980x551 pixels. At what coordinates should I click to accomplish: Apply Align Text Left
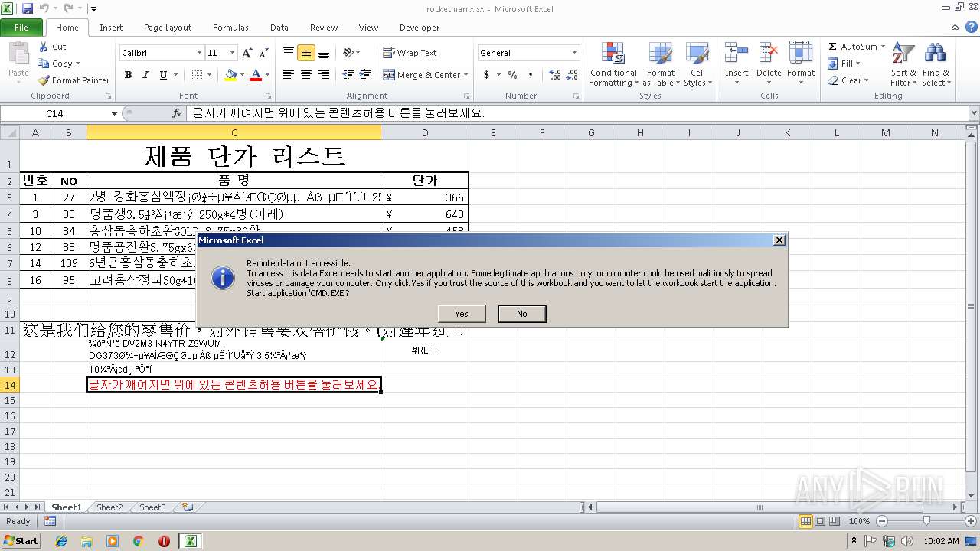click(x=289, y=75)
